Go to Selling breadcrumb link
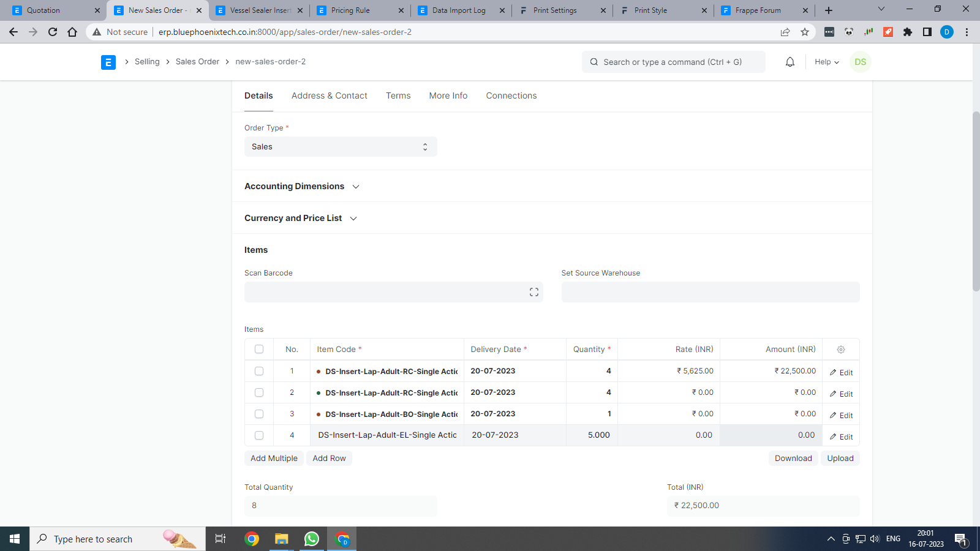This screenshot has height=551, width=980. (147, 62)
